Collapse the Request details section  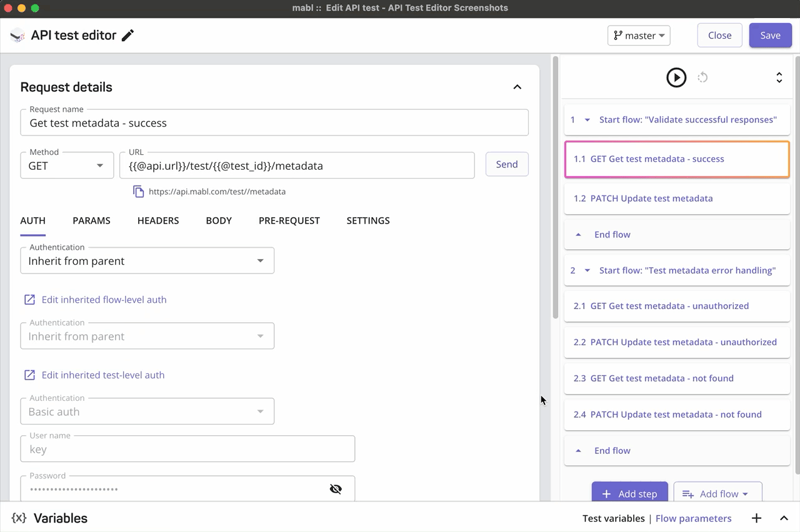tap(517, 87)
